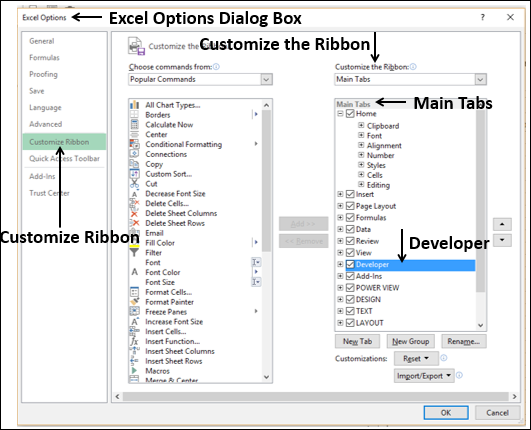Click the Move Up arrow button

click(502, 224)
